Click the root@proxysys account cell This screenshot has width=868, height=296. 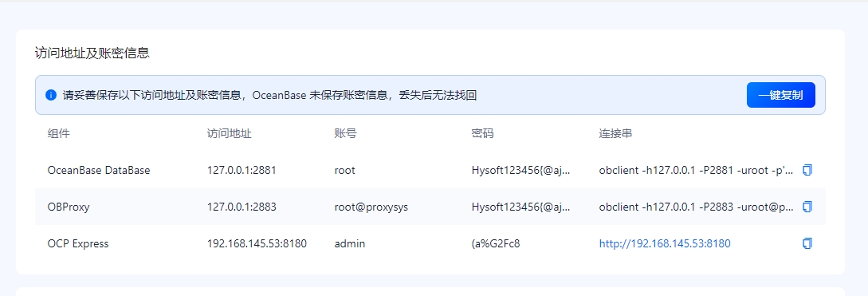pyautogui.click(x=371, y=207)
